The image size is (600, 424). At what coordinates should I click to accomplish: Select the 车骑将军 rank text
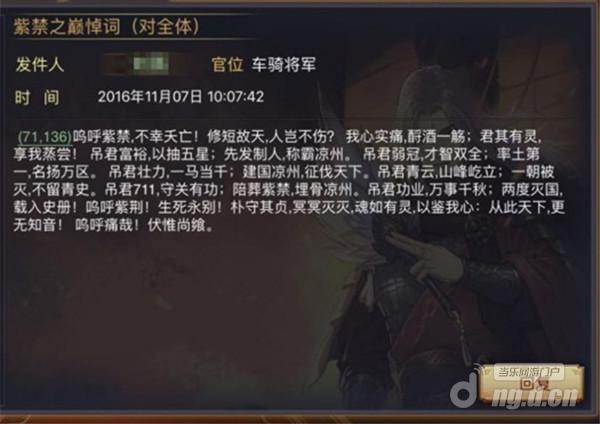[x=284, y=65]
